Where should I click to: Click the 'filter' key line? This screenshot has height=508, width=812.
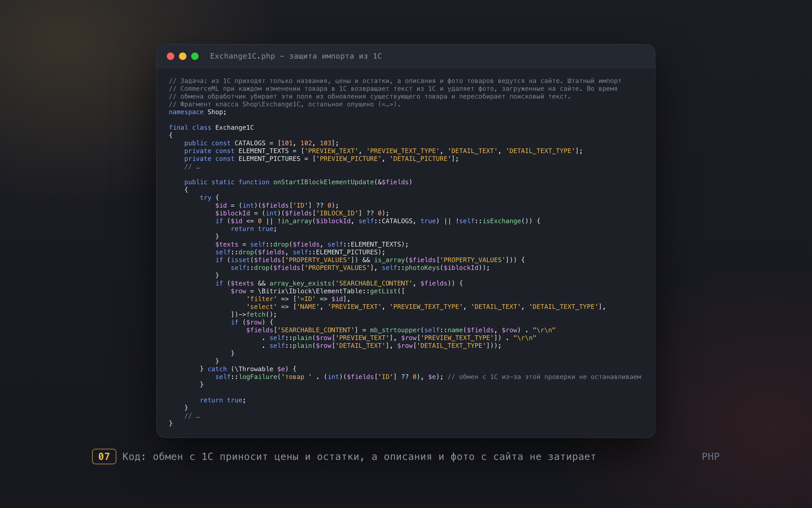tap(298, 299)
